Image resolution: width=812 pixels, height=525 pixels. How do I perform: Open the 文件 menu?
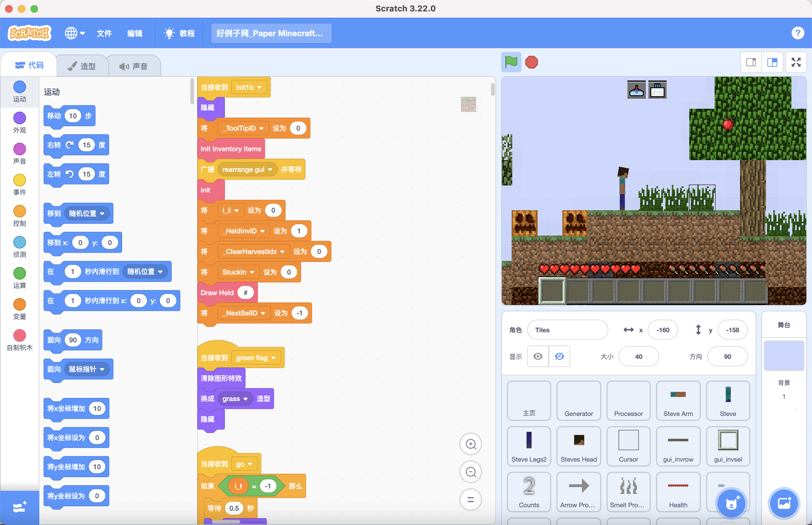tap(104, 33)
